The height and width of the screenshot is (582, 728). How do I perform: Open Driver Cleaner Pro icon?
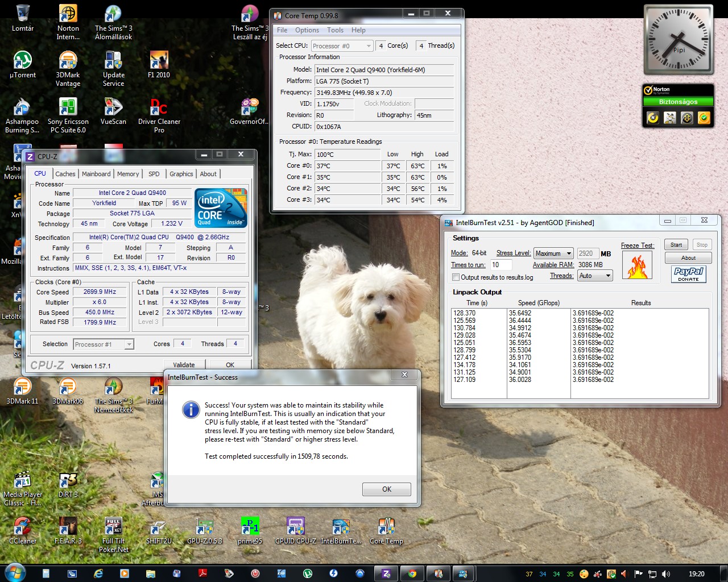pos(159,115)
